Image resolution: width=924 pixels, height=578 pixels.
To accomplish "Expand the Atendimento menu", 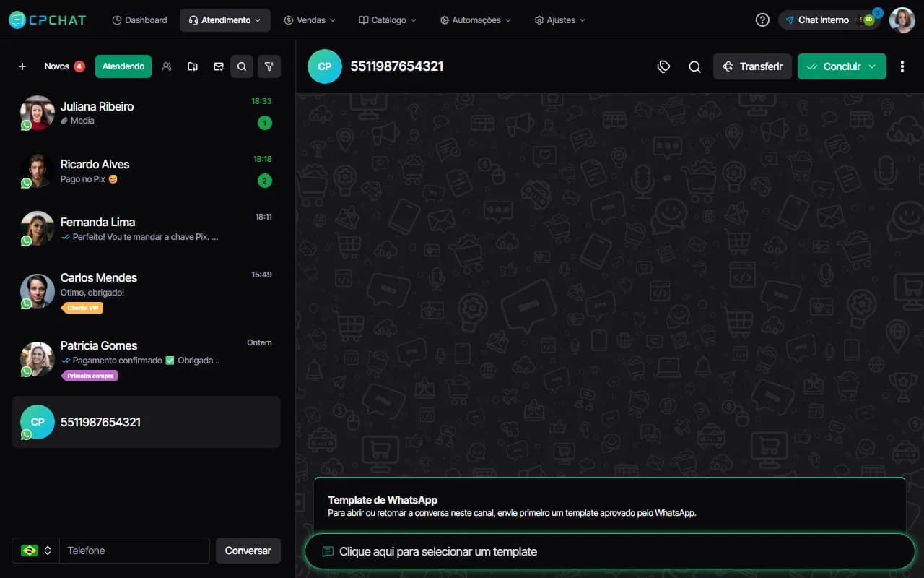I will pyautogui.click(x=225, y=20).
